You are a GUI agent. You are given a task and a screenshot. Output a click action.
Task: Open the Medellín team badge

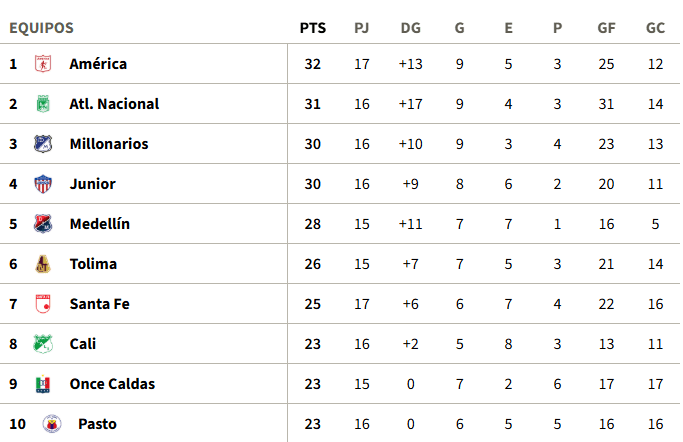(43, 224)
